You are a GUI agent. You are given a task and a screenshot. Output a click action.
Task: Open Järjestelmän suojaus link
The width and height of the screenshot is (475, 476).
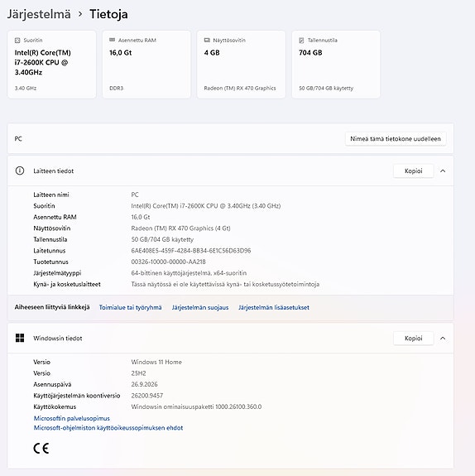[x=200, y=307]
